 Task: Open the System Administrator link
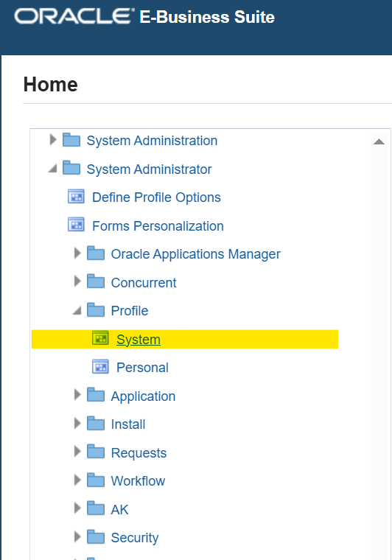coord(150,169)
